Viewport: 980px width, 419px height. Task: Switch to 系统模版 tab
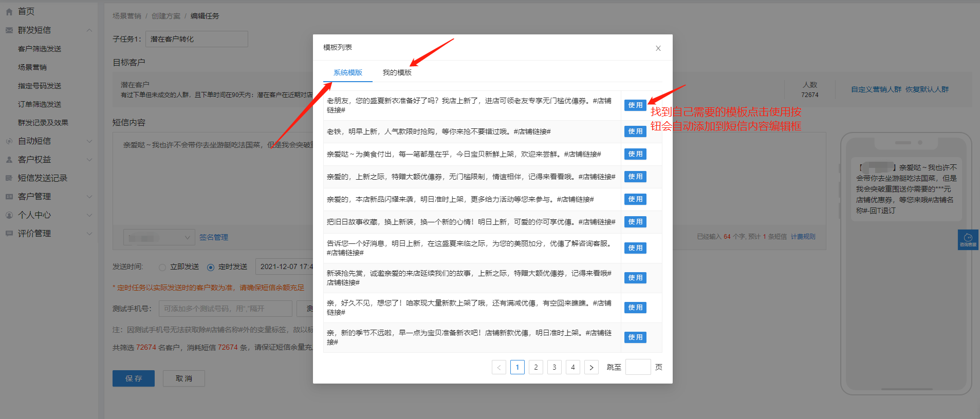[348, 72]
